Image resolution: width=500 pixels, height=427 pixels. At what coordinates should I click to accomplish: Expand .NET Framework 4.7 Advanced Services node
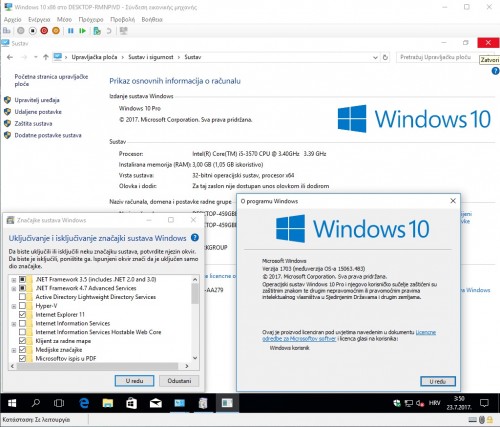point(14,289)
